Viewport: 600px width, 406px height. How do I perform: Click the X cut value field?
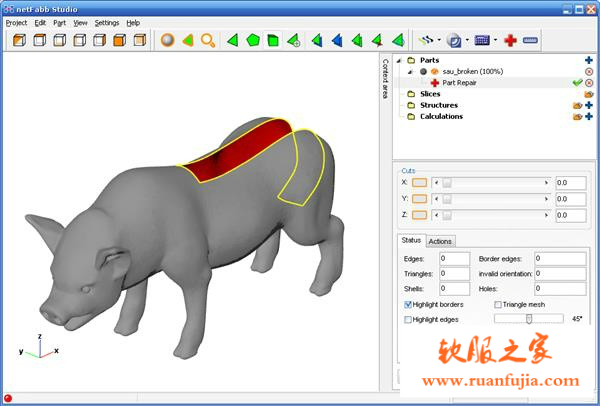571,183
